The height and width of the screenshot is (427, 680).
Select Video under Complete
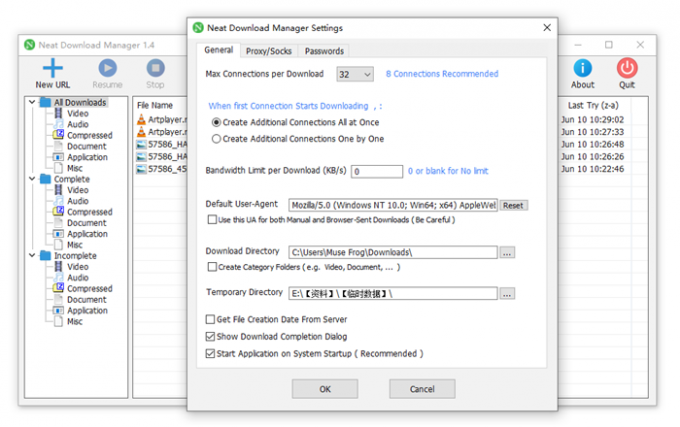tap(78, 190)
